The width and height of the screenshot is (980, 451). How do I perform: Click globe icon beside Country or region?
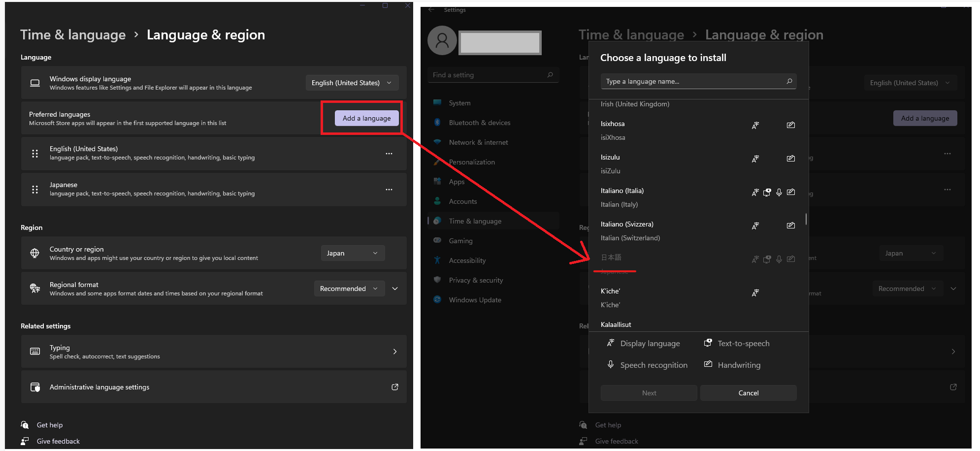tap(35, 253)
